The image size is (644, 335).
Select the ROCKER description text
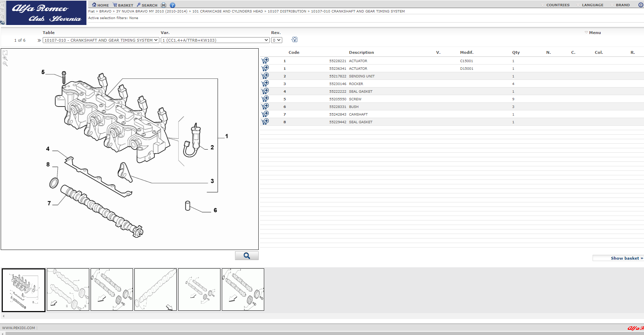click(356, 84)
